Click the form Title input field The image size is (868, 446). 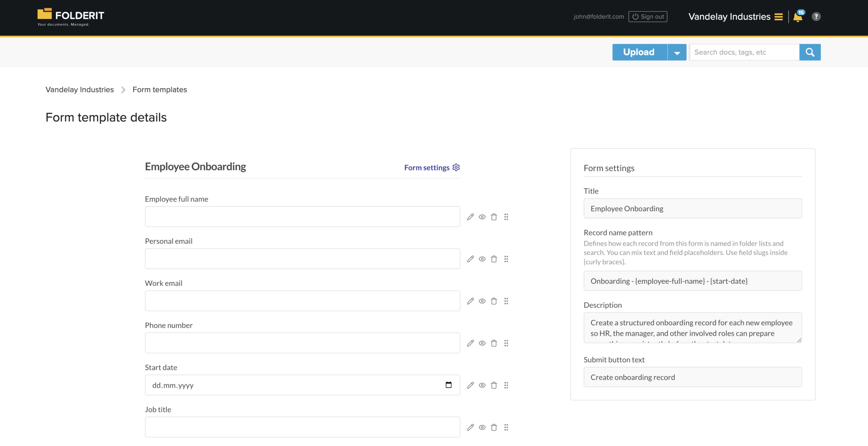pos(693,208)
